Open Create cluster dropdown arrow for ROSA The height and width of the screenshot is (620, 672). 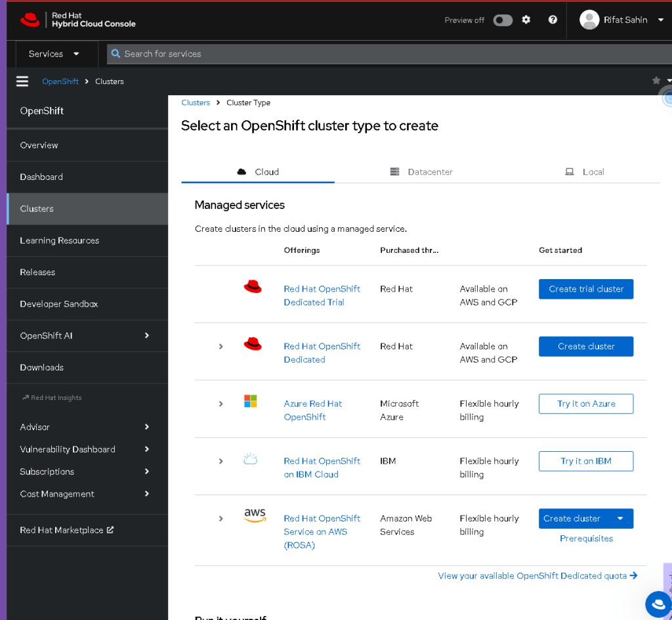pyautogui.click(x=620, y=518)
